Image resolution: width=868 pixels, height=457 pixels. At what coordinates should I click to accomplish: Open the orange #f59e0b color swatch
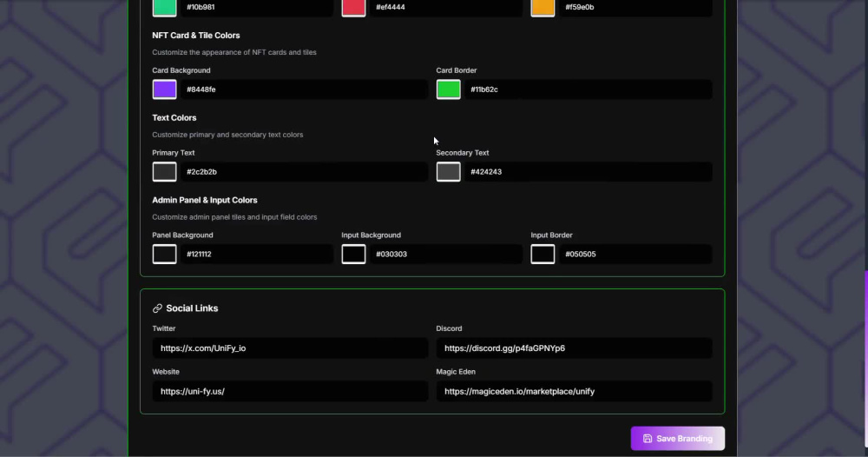click(543, 8)
